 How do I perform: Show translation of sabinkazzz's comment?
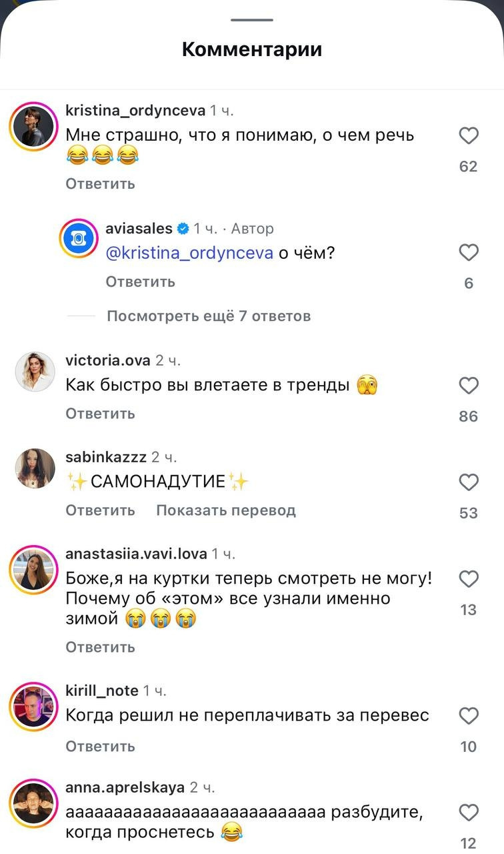point(225,510)
